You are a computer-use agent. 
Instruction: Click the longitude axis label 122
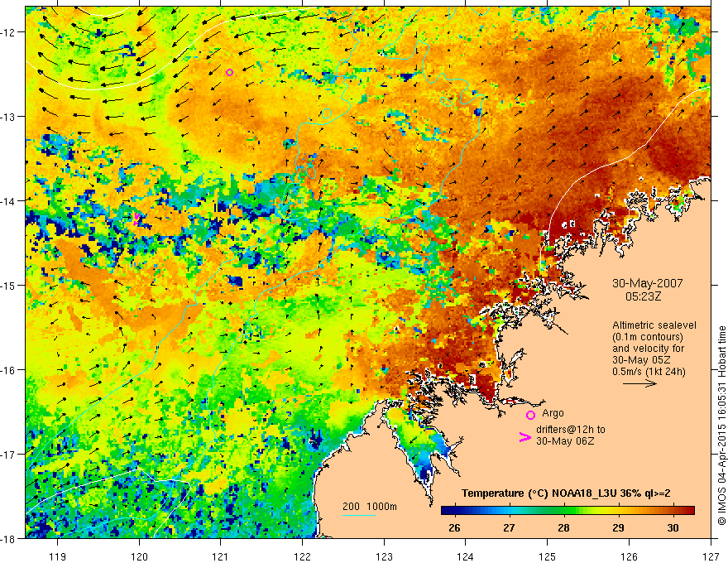coord(302,556)
